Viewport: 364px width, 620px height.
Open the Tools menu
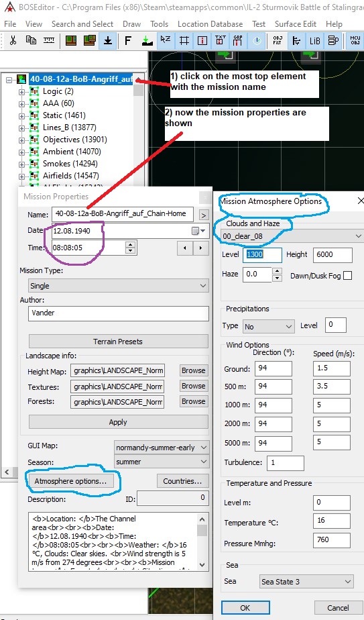pyautogui.click(x=160, y=24)
